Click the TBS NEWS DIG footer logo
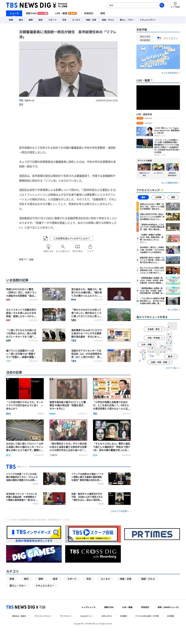 26,607
